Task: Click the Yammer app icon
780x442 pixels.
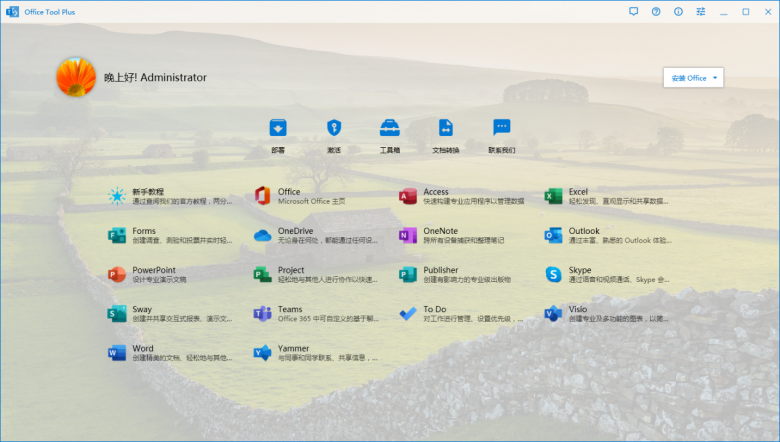Action: [x=263, y=353]
